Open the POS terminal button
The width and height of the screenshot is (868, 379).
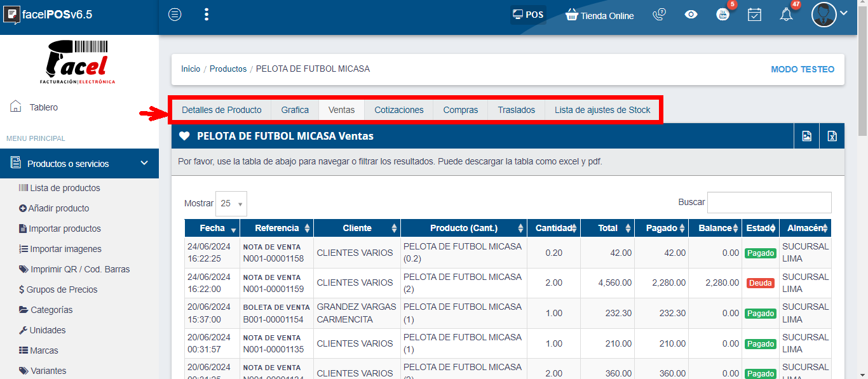[528, 15]
